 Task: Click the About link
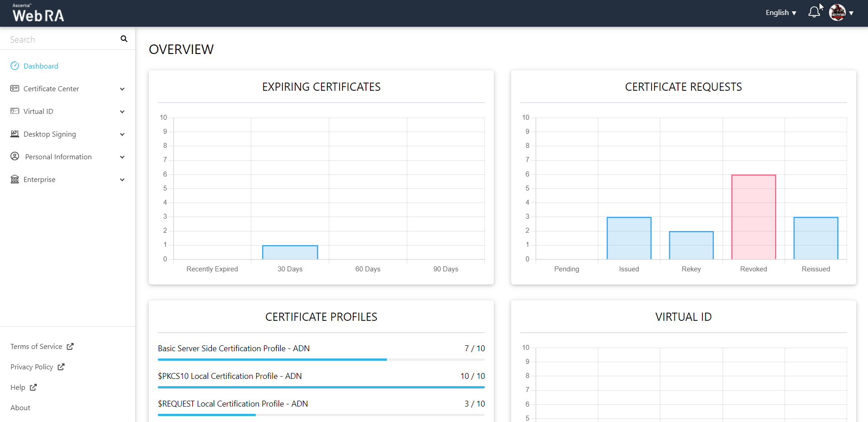[x=20, y=408]
